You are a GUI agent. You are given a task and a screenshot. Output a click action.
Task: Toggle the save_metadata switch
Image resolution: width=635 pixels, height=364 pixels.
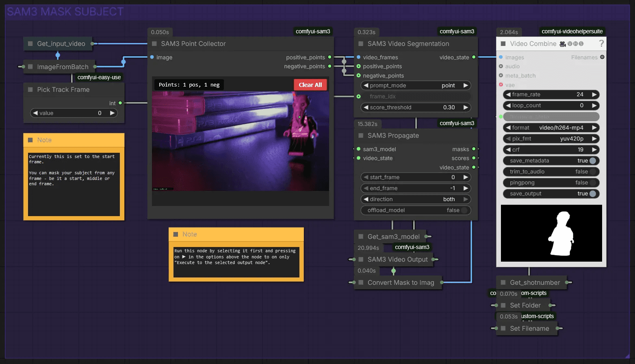593,160
